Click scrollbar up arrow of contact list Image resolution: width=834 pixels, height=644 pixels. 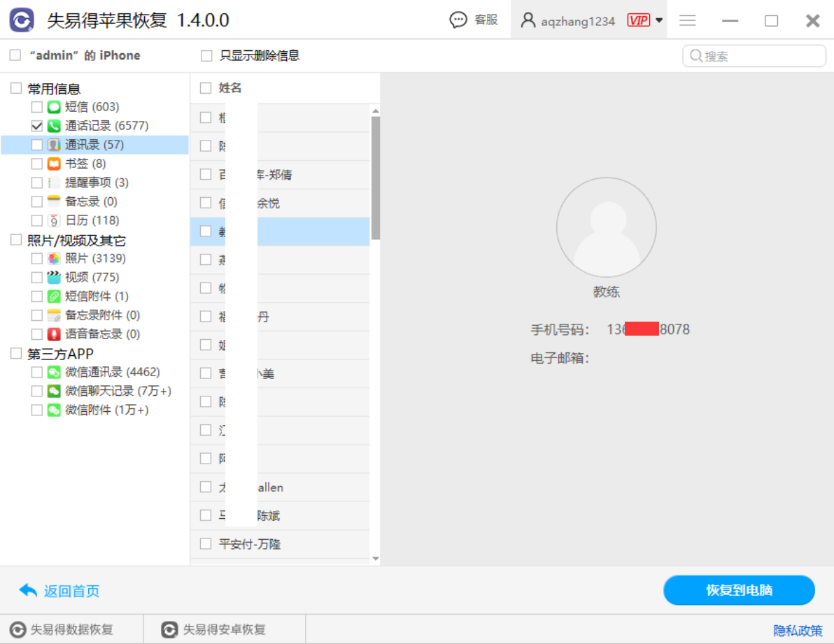376,111
